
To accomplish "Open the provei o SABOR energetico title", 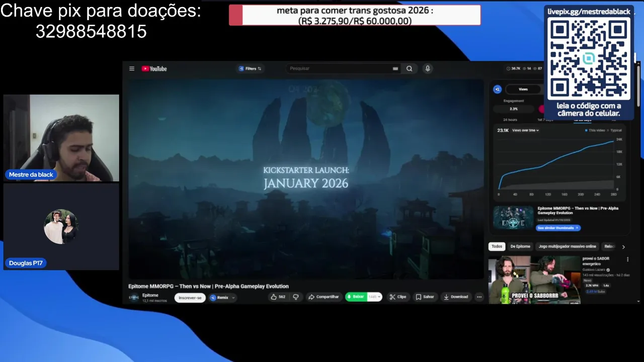I will (x=596, y=261).
